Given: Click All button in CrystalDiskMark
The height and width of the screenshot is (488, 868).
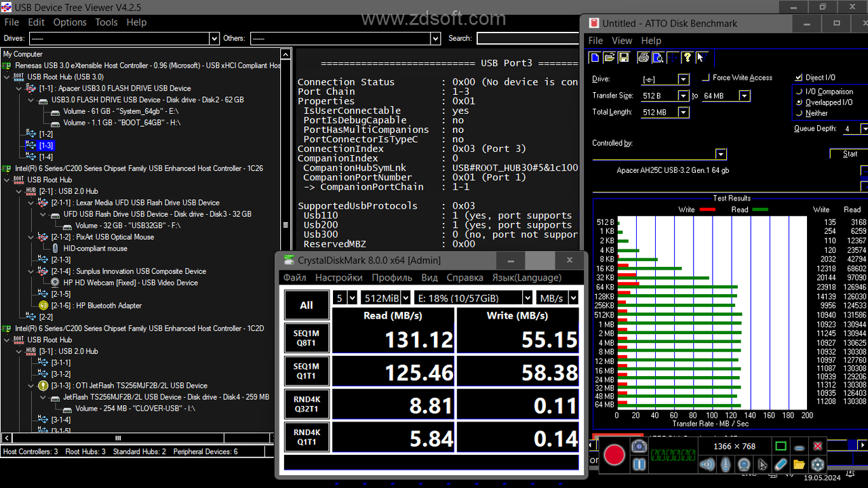Looking at the screenshot, I should pos(307,305).
